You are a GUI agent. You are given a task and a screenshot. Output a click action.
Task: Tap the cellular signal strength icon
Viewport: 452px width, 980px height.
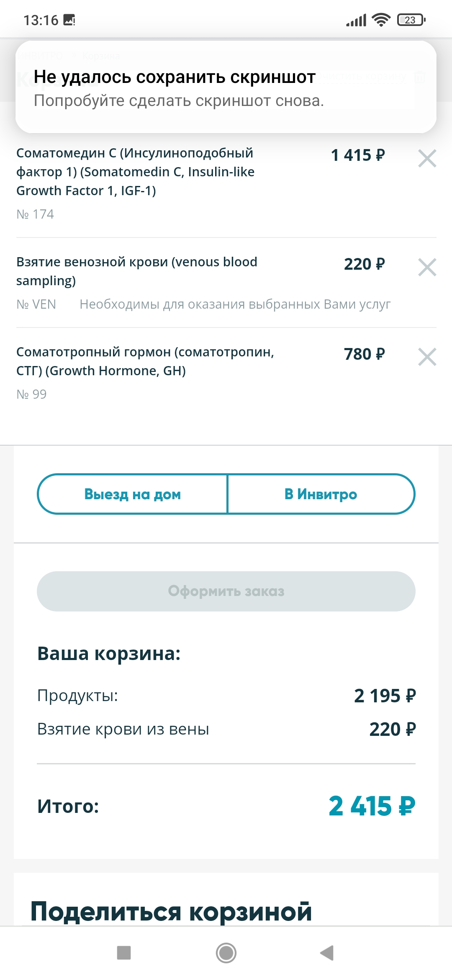pyautogui.click(x=356, y=20)
